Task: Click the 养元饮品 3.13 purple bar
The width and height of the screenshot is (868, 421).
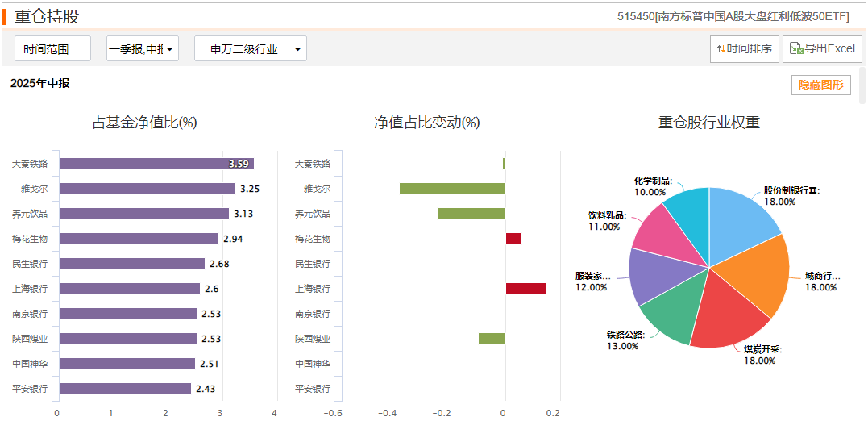Action: (x=144, y=214)
